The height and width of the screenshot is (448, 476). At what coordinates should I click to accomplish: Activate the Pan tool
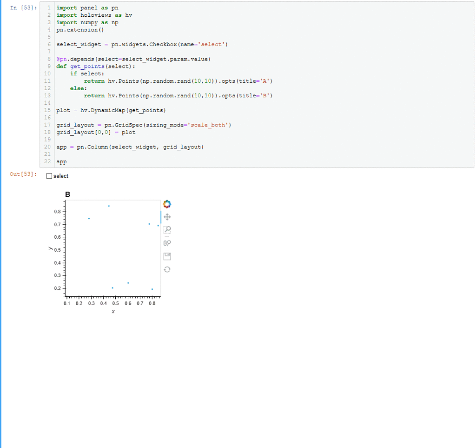pos(167,217)
